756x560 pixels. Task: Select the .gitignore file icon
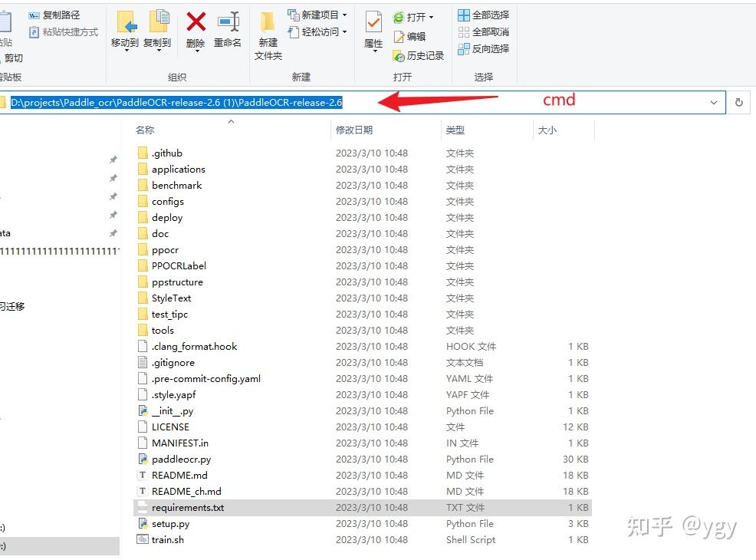tap(143, 362)
